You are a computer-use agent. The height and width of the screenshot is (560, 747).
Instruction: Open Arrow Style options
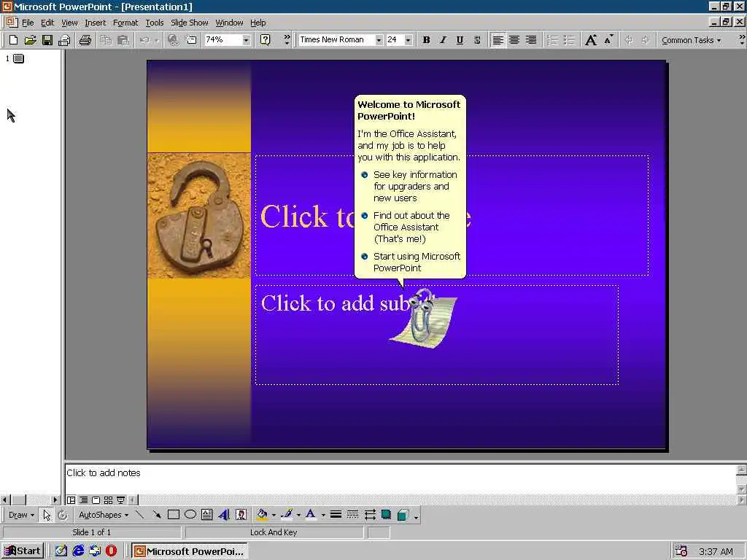pyautogui.click(x=370, y=515)
